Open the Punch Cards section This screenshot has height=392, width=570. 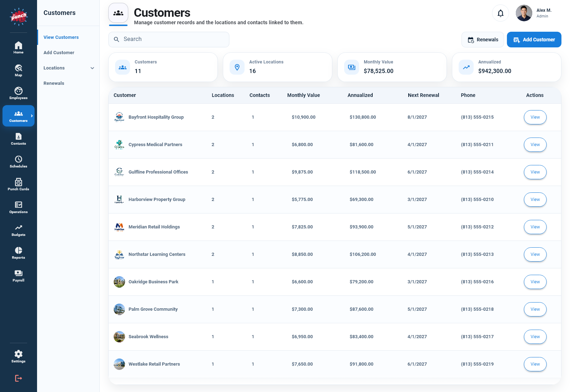19,184
